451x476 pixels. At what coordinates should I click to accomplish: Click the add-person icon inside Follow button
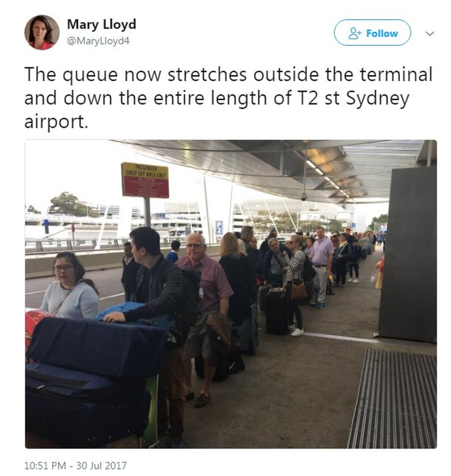(x=355, y=33)
